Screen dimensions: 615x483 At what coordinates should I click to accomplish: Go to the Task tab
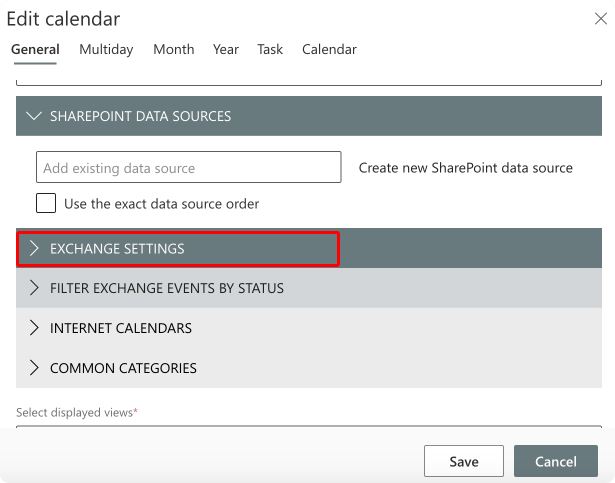click(270, 49)
